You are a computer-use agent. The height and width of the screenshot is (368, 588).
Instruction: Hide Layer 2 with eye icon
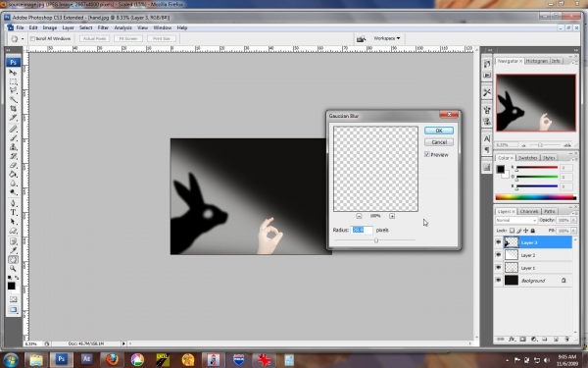coord(498,255)
